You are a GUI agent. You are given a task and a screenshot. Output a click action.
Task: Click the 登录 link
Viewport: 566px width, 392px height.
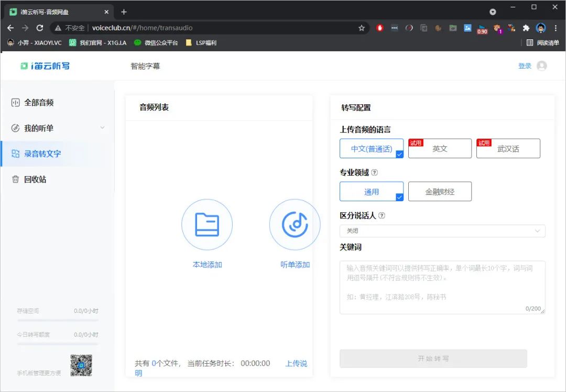pyautogui.click(x=525, y=66)
